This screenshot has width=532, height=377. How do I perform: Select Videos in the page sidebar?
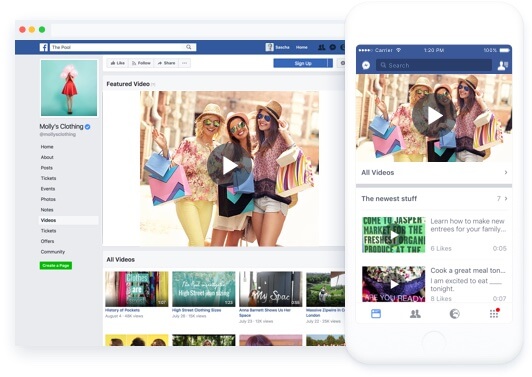point(49,220)
